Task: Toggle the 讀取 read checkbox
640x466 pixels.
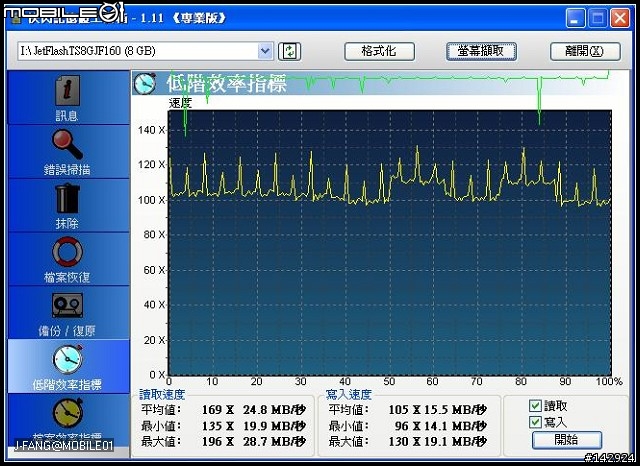Action: point(535,406)
